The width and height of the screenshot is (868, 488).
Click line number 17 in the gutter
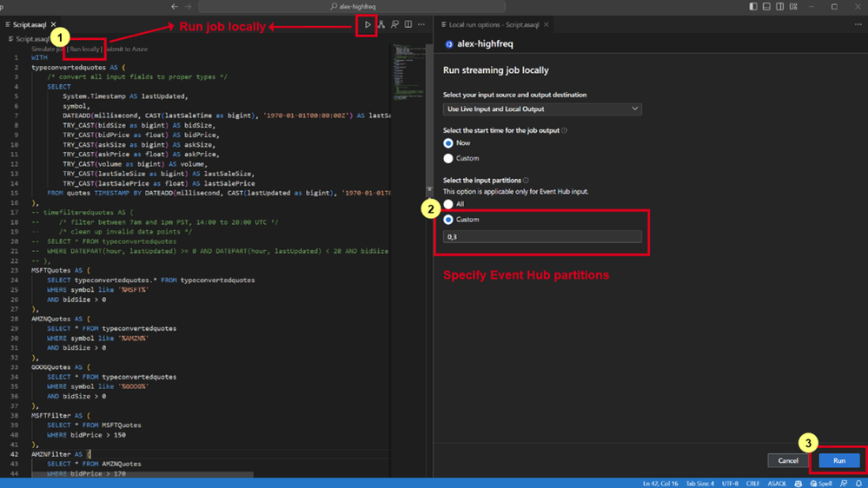pos(15,213)
